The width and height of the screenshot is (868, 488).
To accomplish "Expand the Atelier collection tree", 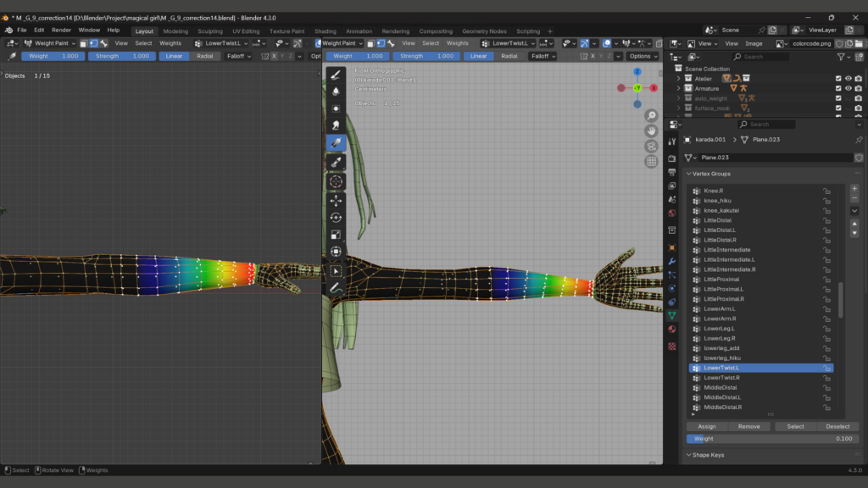I will pyautogui.click(x=678, y=78).
